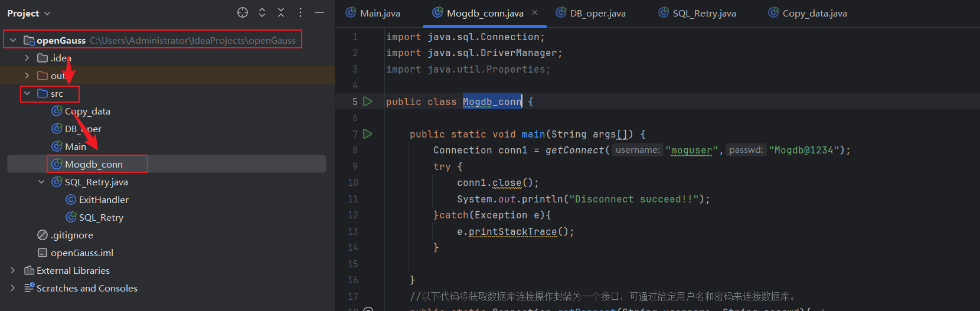Expand External Libraries
980x311 pixels.
(13, 270)
